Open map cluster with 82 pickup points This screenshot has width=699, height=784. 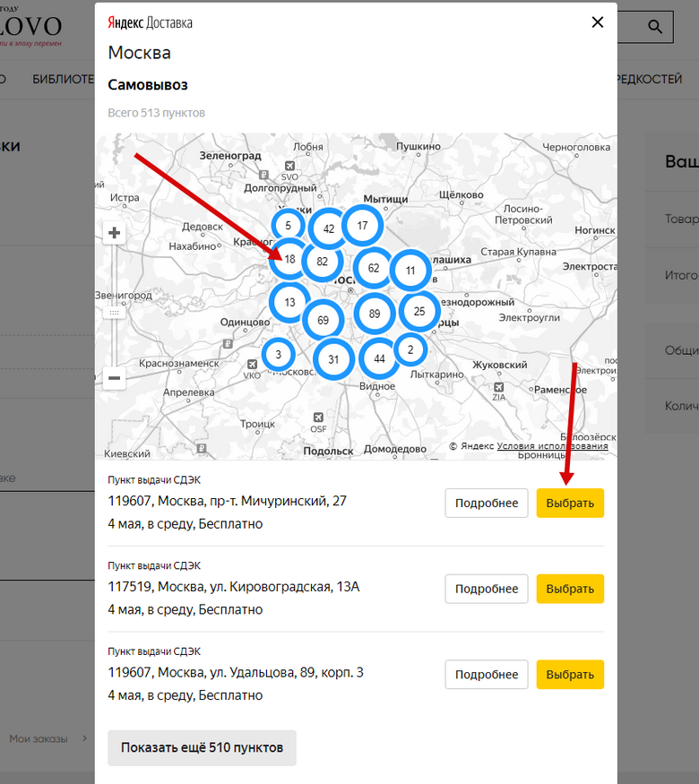[x=323, y=261]
